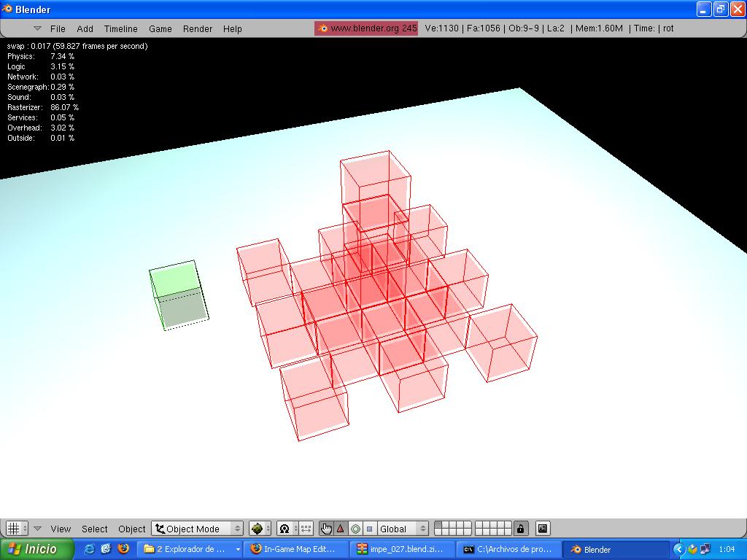747x560 pixels.
Task: Open the Game menu
Action: (160, 28)
